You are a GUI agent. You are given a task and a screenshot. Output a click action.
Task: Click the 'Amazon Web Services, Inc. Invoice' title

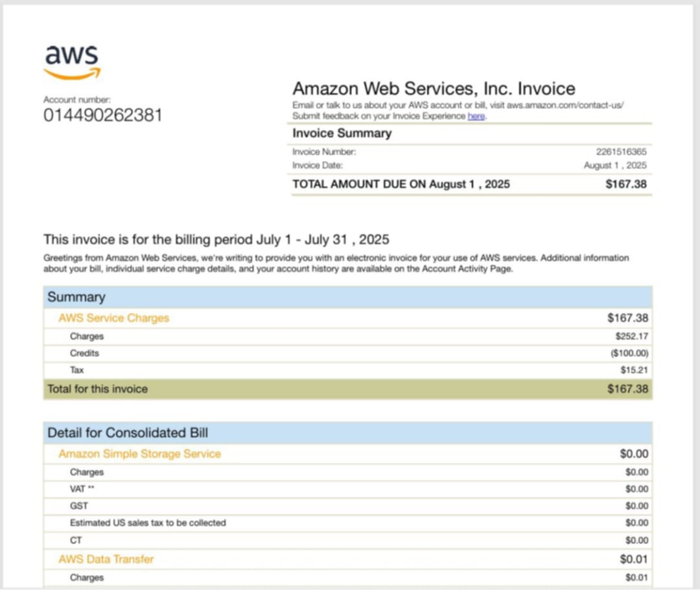[x=434, y=89]
